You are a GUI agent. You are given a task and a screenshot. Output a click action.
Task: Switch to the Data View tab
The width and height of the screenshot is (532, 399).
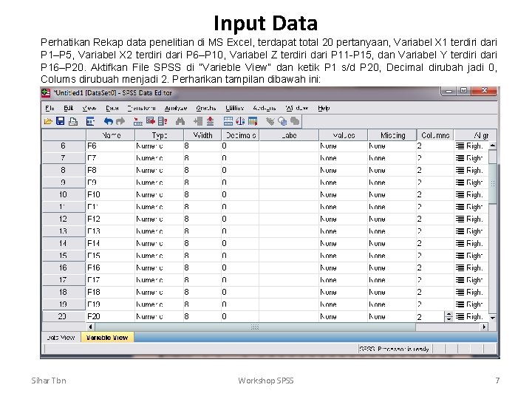pyautogui.click(x=61, y=337)
